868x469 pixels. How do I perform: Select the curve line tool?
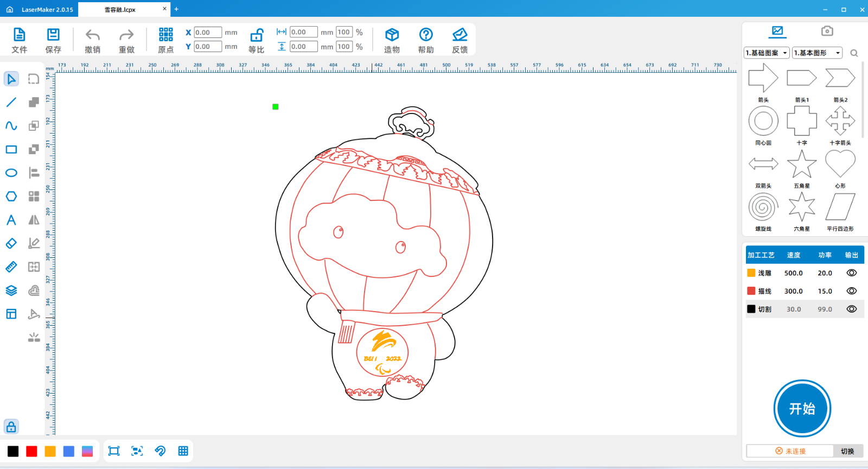[x=11, y=126]
